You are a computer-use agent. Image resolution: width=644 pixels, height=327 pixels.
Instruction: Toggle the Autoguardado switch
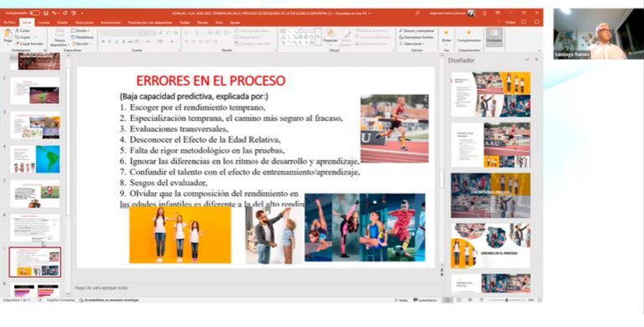(34, 13)
